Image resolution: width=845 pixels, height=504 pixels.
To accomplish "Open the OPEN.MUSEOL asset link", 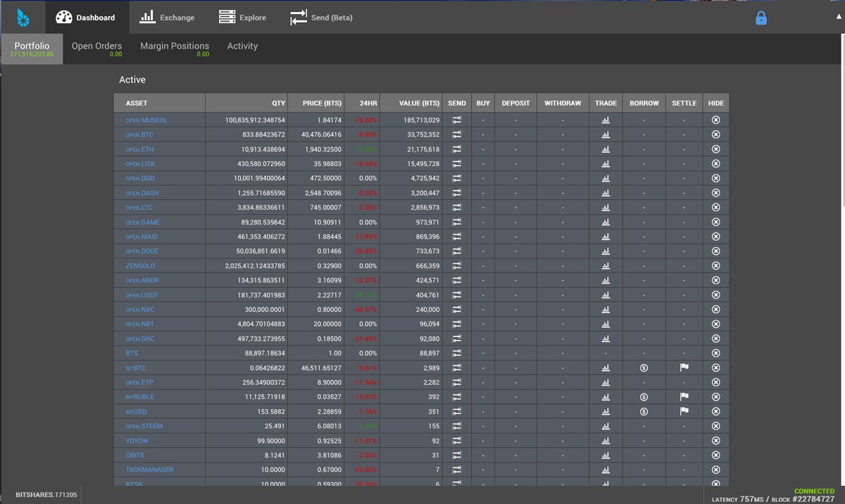I will click(x=146, y=120).
